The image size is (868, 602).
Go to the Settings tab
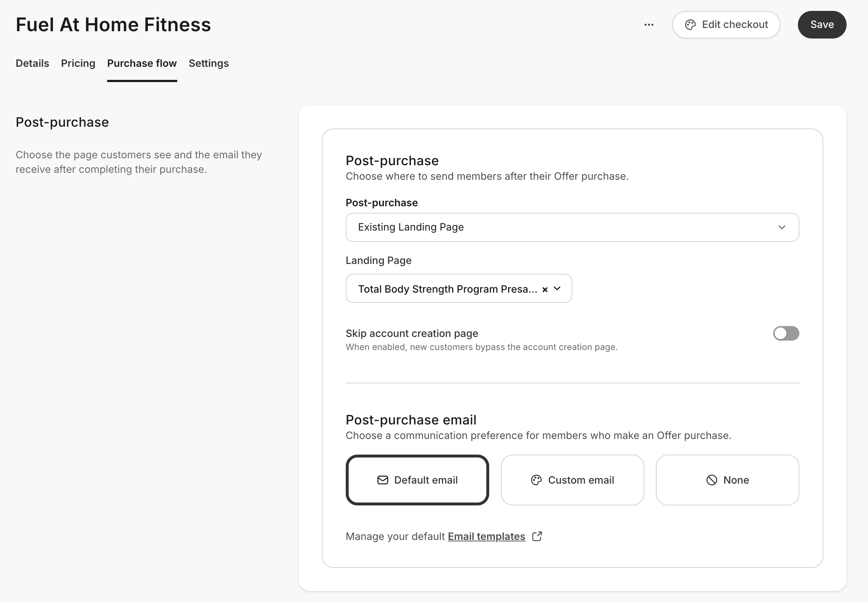[208, 63]
